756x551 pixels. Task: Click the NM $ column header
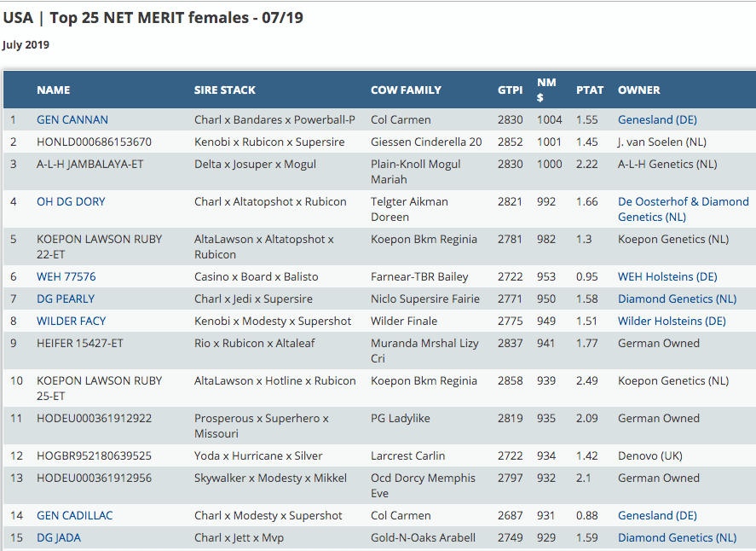tap(546, 90)
